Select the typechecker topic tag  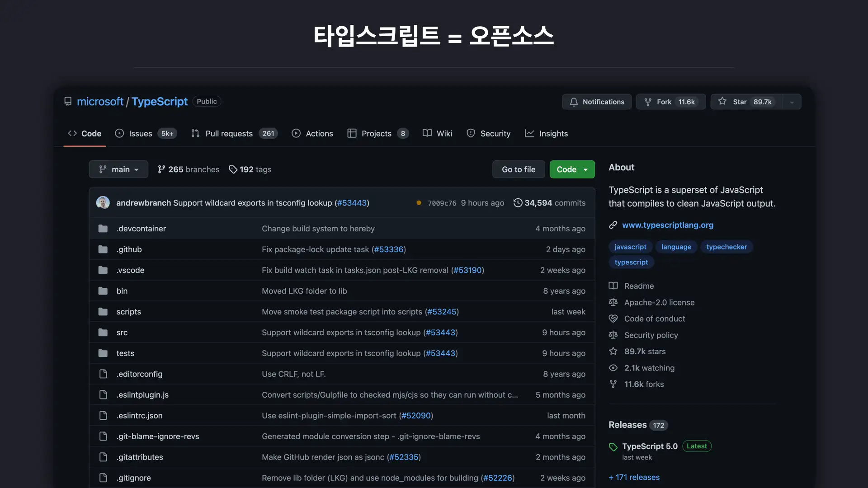point(726,247)
